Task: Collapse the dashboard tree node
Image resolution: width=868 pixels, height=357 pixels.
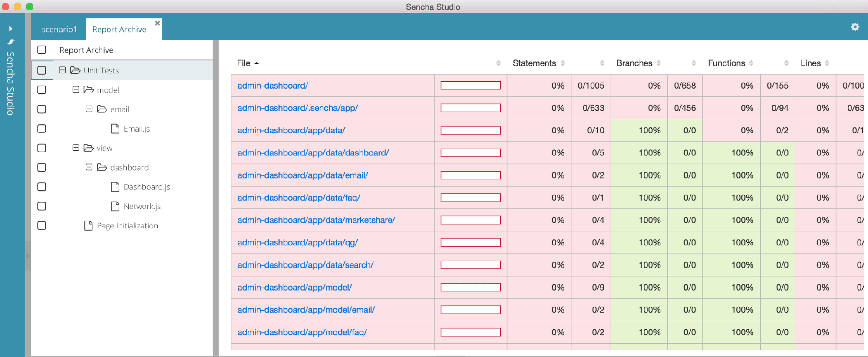Action: tap(89, 167)
